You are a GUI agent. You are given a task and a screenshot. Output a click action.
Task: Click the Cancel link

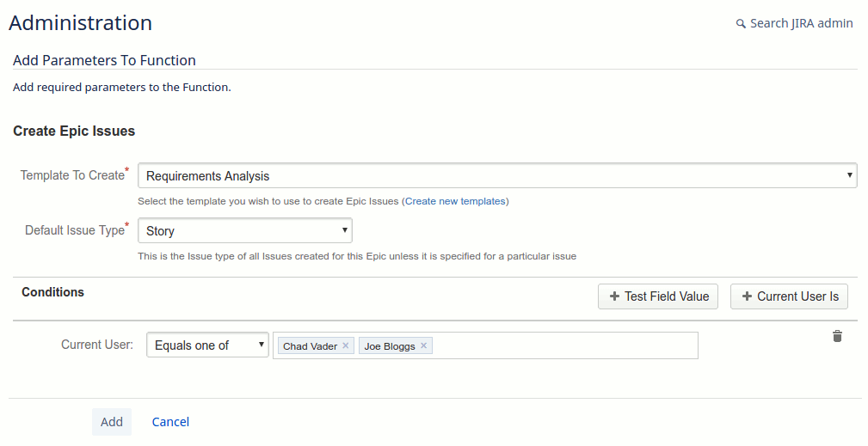pyautogui.click(x=170, y=422)
